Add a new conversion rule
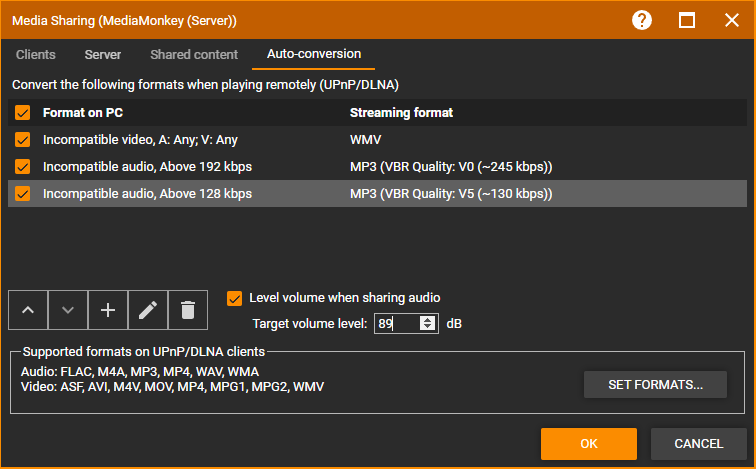 click(108, 310)
